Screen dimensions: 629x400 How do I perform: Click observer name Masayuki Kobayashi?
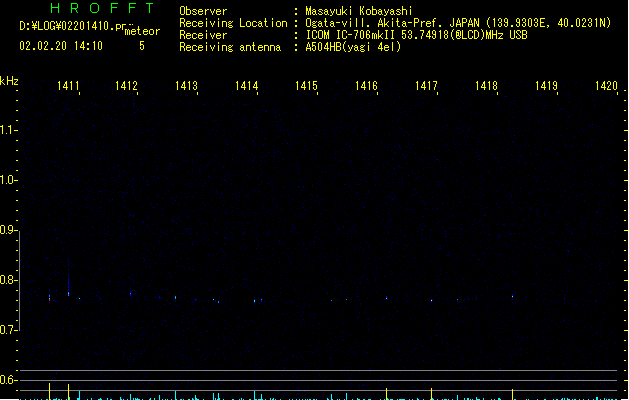(359, 11)
